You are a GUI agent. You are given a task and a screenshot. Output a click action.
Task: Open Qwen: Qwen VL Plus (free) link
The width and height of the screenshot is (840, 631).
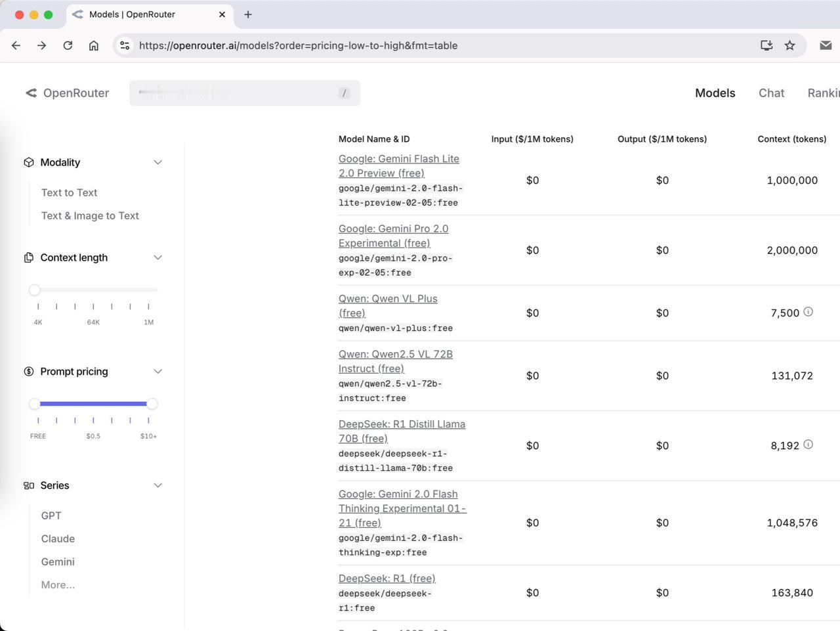(388, 305)
